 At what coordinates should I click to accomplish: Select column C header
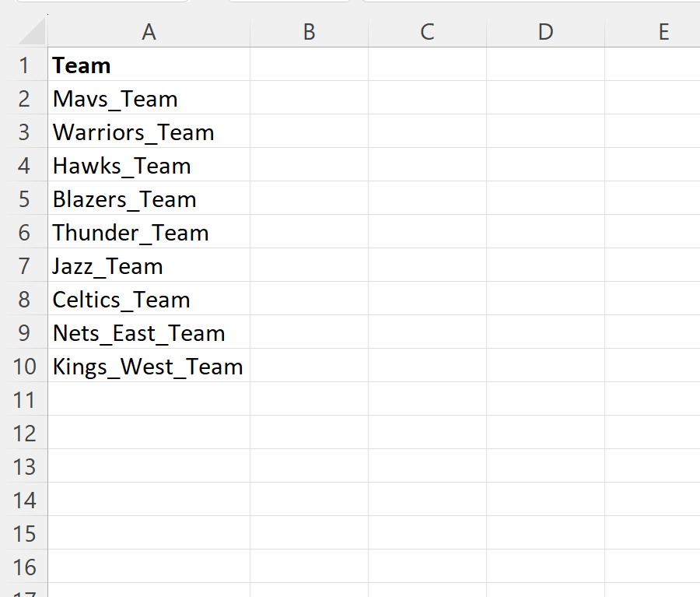pyautogui.click(x=427, y=31)
